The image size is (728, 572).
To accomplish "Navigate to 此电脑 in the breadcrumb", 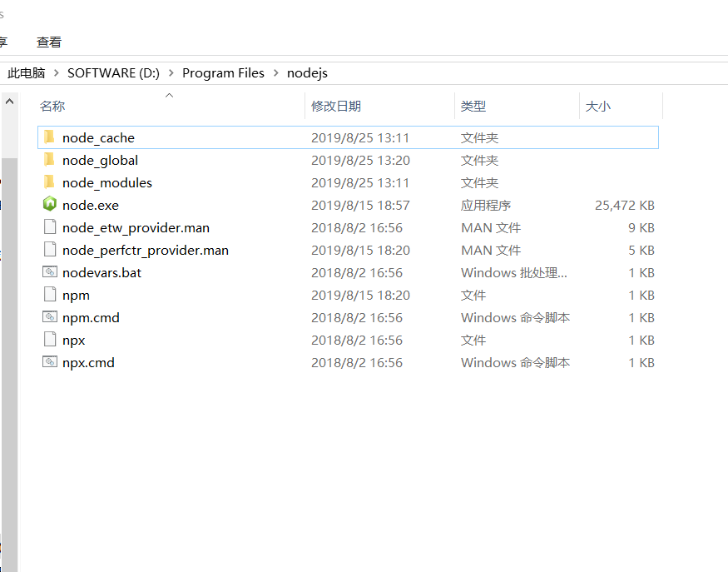I will click(27, 73).
